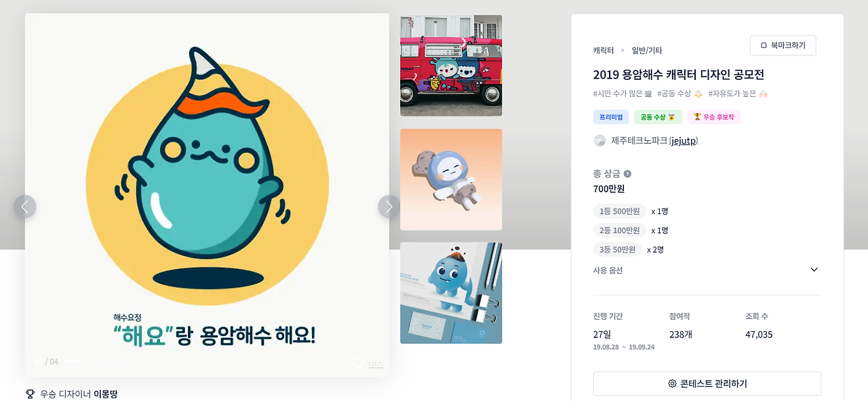Click the gear icon in 콘테스트 관리하기
Screen dimensions: 868x401
(672, 383)
